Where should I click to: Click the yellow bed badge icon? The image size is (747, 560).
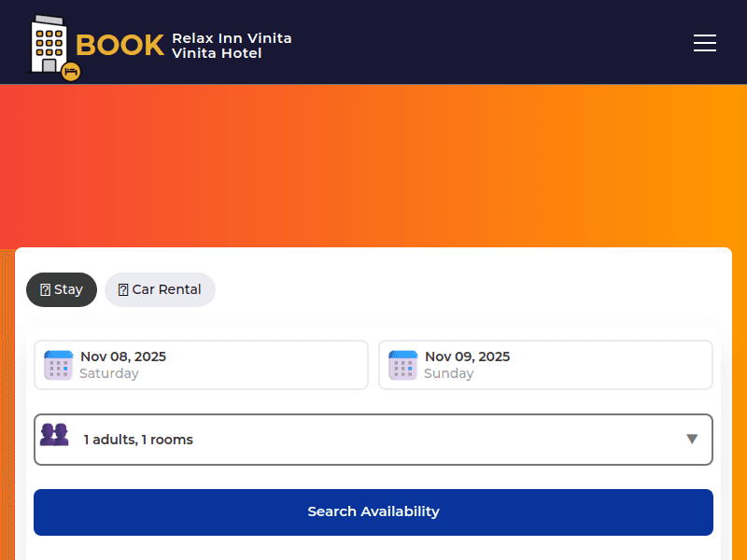click(71, 71)
